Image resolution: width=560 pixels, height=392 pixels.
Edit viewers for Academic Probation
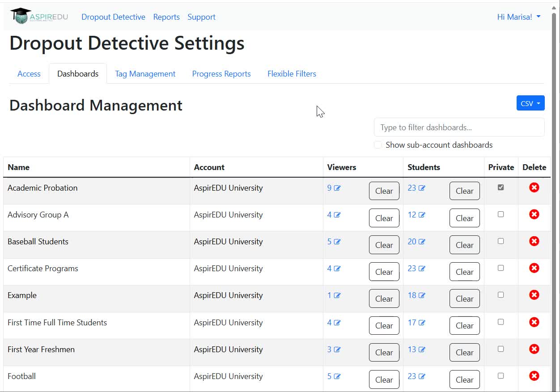tap(337, 188)
